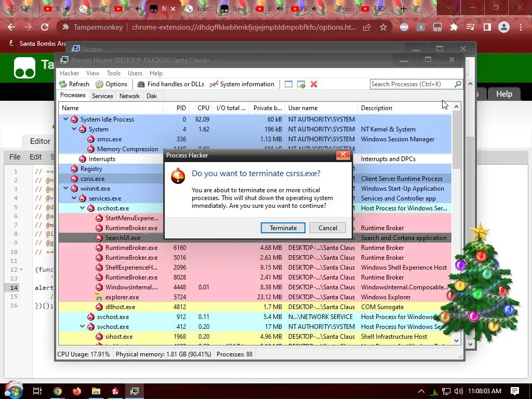Open the Help menu in Process Hacker
The image size is (532, 399).
pos(156,73)
